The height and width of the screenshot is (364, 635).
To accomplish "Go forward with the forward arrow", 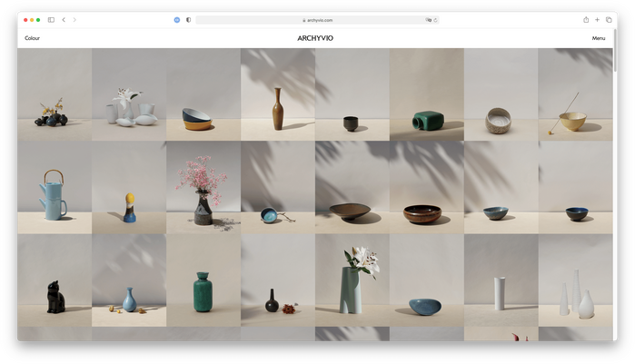I will click(x=74, y=20).
